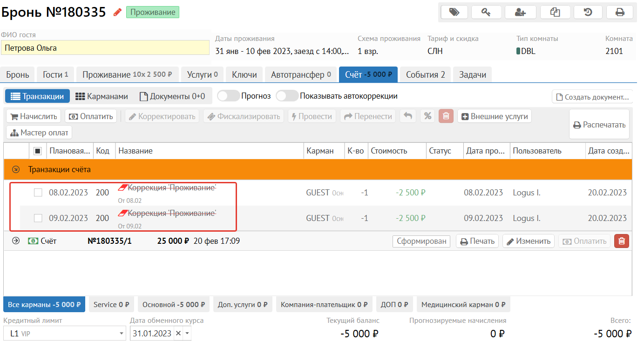The width and height of the screenshot is (644, 348).
Task: Click the tag icon in top toolbar
Action: click(x=454, y=12)
